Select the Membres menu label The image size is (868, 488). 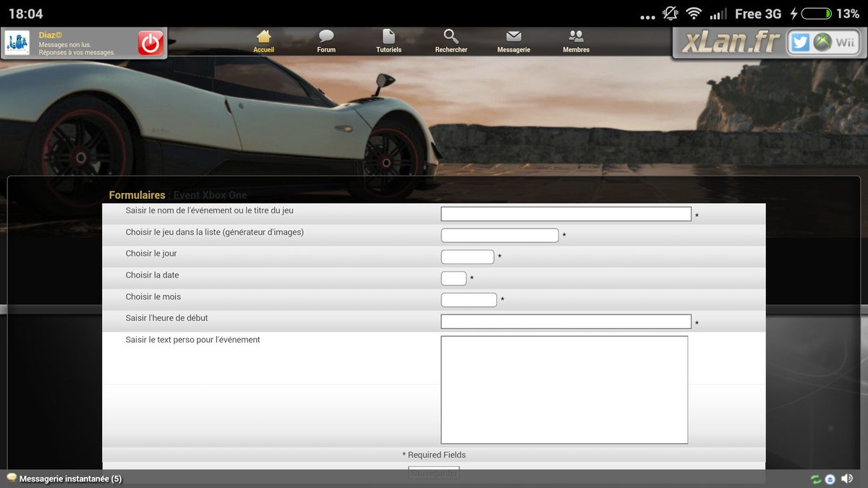[576, 50]
